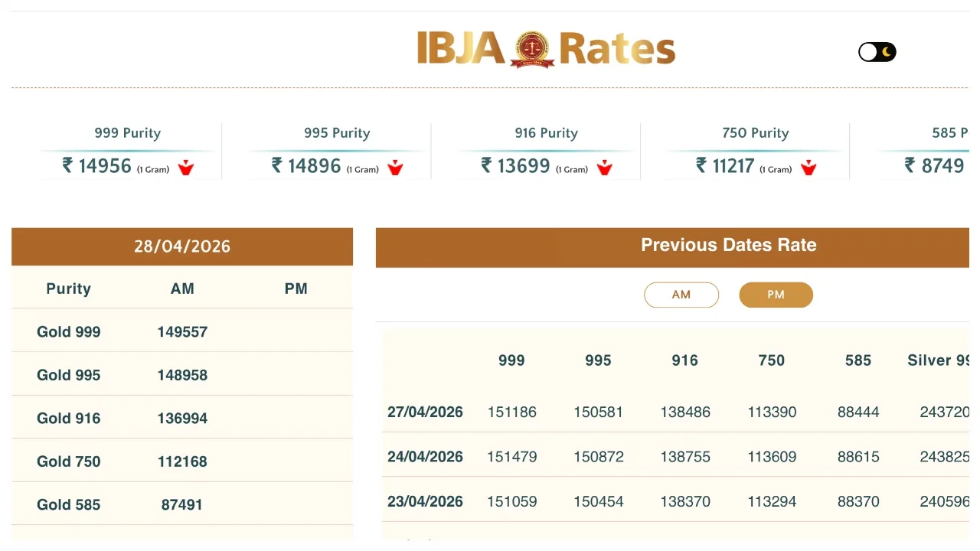Click the 27/04/2026 date row

[425, 412]
